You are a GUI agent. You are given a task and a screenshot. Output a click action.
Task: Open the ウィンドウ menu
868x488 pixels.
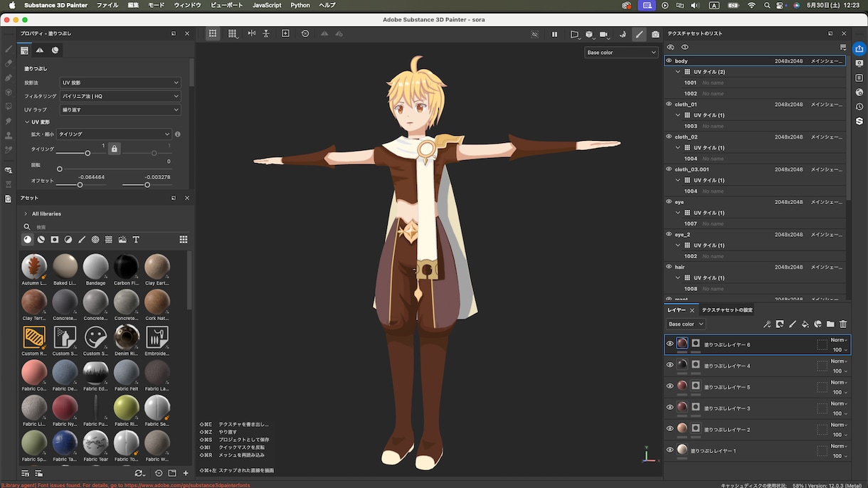pyautogui.click(x=188, y=5)
